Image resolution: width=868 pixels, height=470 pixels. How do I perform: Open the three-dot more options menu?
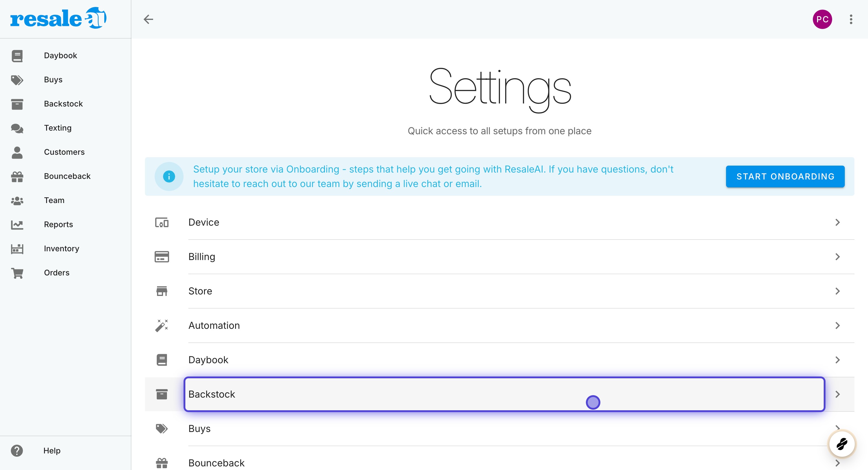[x=851, y=19]
